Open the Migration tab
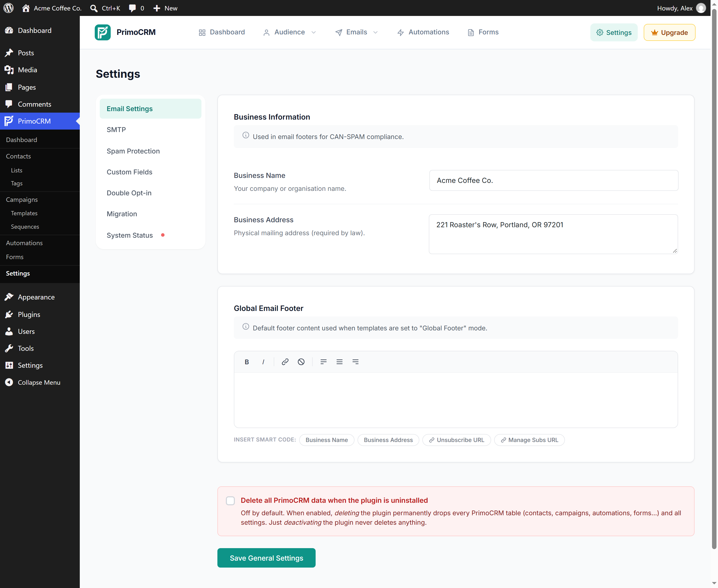The height and width of the screenshot is (588, 718). tap(150, 214)
